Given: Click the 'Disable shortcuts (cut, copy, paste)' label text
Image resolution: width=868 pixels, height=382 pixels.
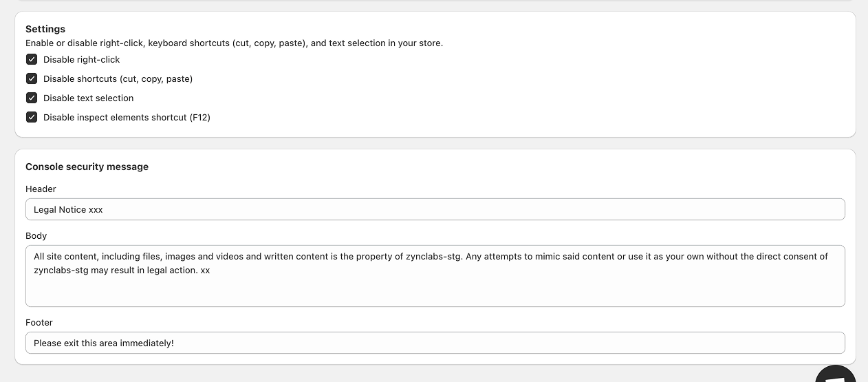Looking at the screenshot, I should tap(118, 79).
